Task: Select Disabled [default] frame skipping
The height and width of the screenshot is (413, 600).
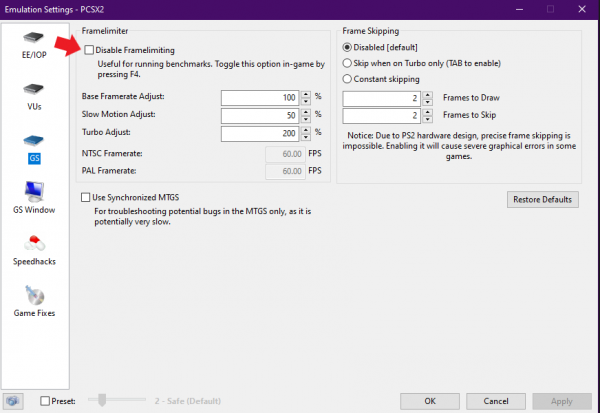Action: coord(348,47)
